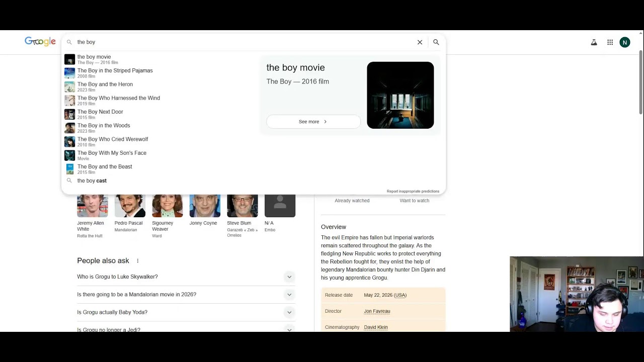Viewport: 644px width, 362px height.
Task: Expand 'Is Grogu actually Baby Yoda?'
Action: coord(186,312)
